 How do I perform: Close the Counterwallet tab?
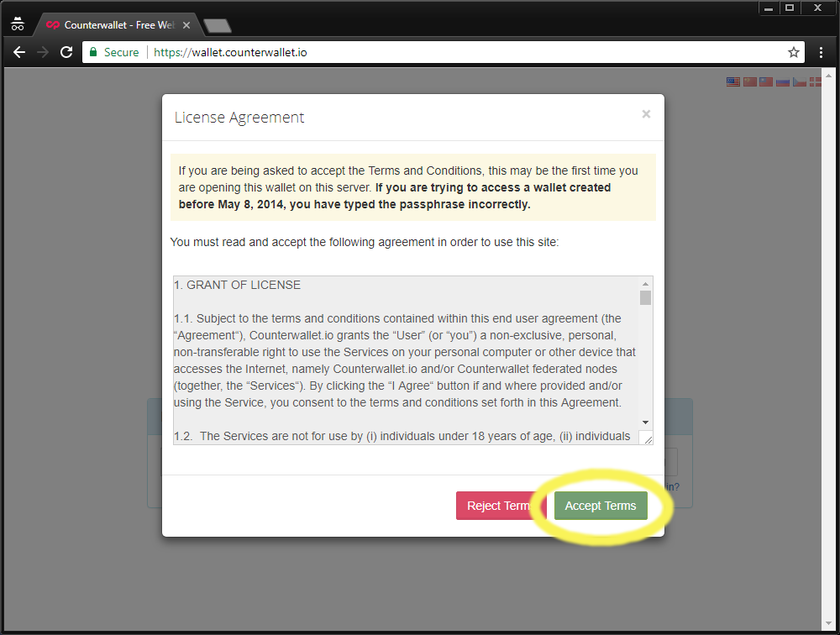click(x=186, y=25)
